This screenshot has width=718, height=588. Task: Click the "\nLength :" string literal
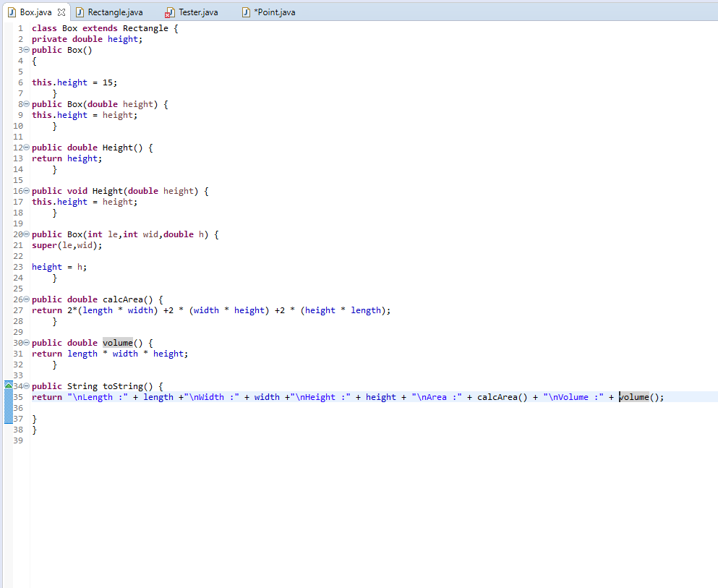click(x=98, y=397)
